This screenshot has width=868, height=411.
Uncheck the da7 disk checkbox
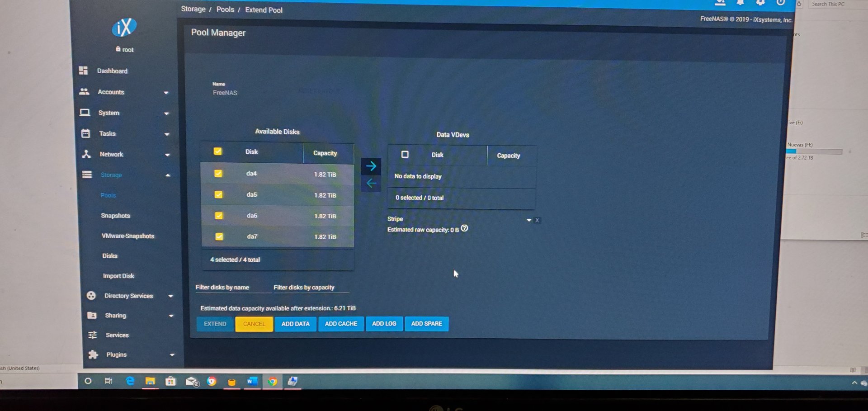coord(219,236)
